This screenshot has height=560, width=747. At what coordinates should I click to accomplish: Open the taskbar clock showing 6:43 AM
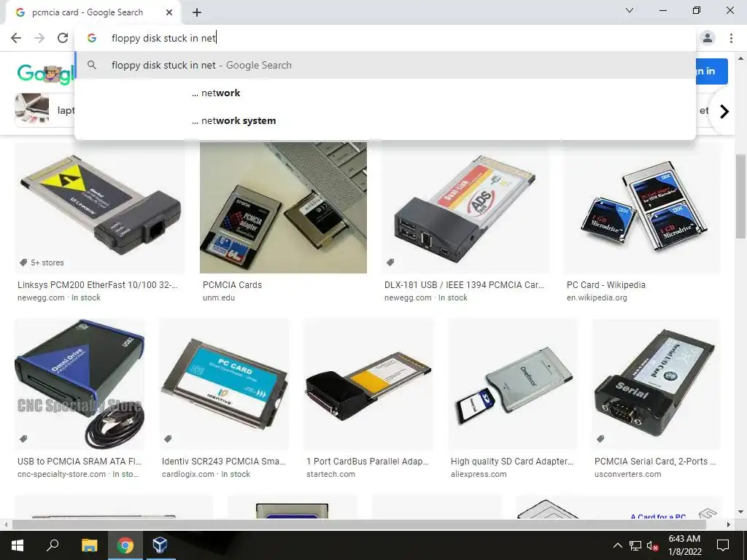684,545
